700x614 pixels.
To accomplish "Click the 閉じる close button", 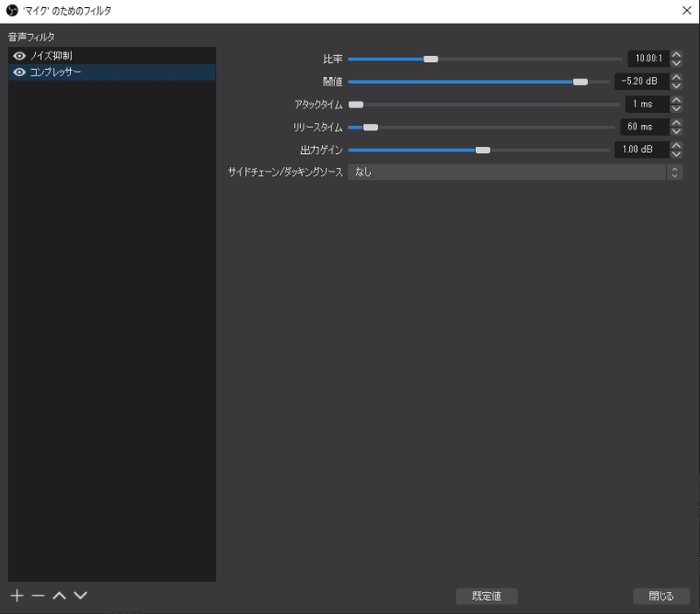I will [x=661, y=597].
